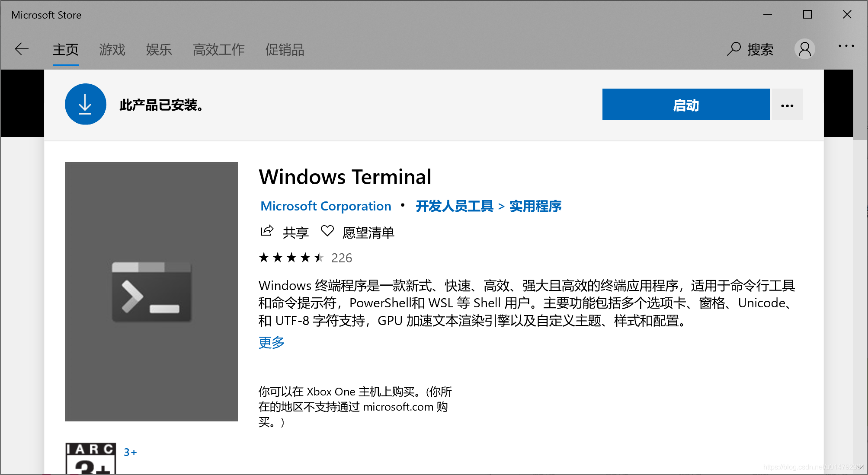Click the vertical scrollbar thumb

pos(860,105)
